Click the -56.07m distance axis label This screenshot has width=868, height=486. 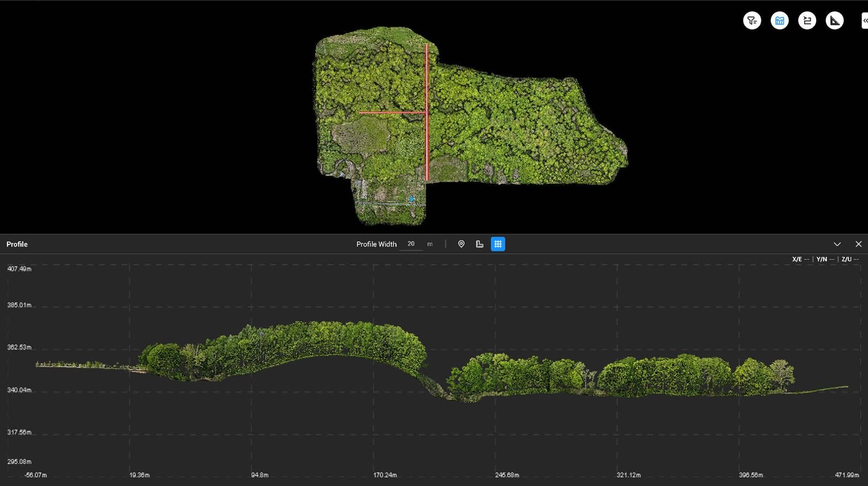36,475
